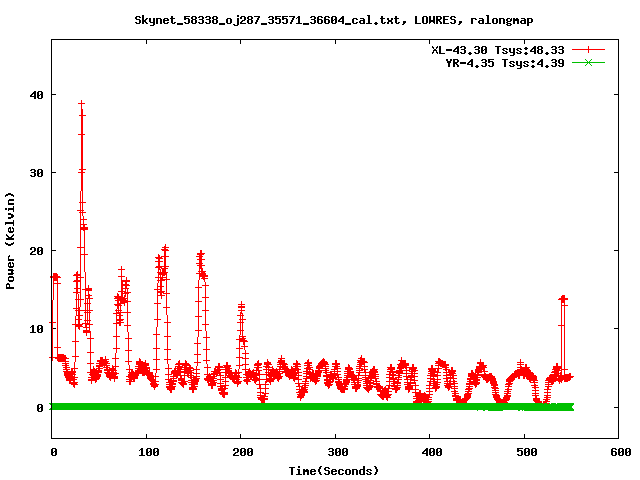The image size is (640, 480).
Task: Click the x-axis tick label 300
Action: pyautogui.click(x=338, y=452)
